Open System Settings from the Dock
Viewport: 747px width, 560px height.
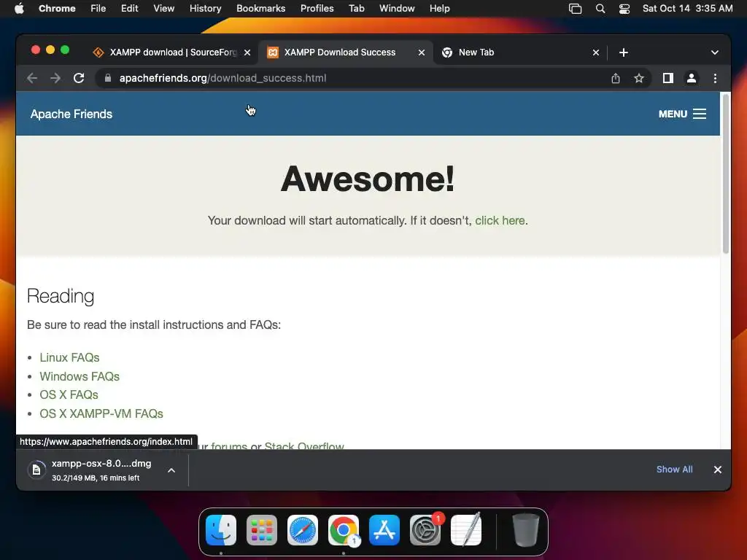pyautogui.click(x=425, y=530)
